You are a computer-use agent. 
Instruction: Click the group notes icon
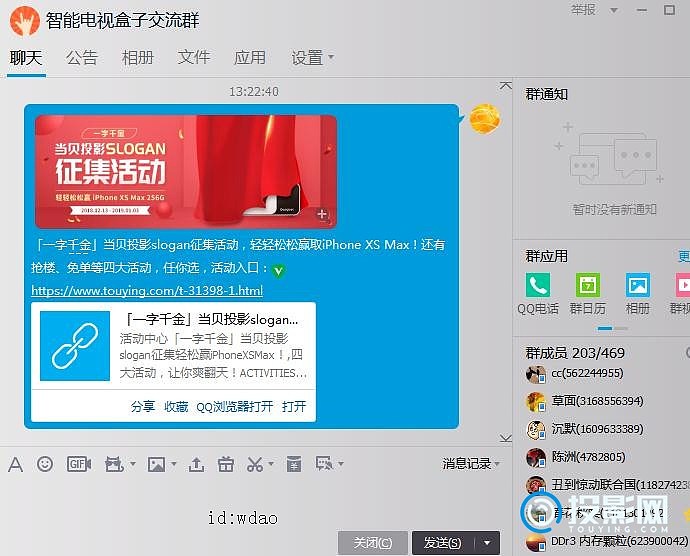point(294,464)
